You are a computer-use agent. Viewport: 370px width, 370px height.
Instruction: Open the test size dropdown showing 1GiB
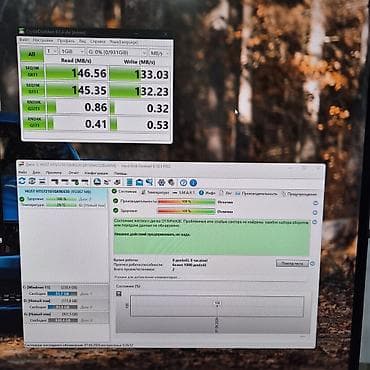[x=72, y=52]
